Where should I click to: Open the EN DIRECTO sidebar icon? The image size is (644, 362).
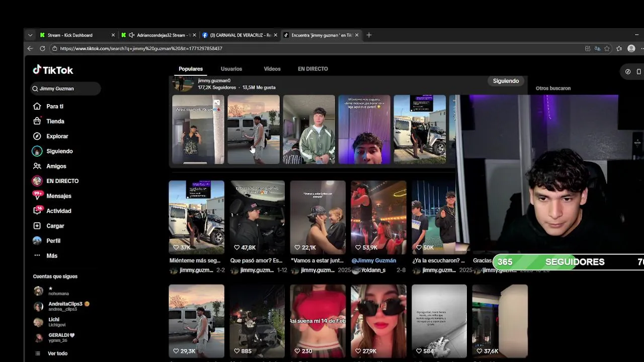[37, 181]
